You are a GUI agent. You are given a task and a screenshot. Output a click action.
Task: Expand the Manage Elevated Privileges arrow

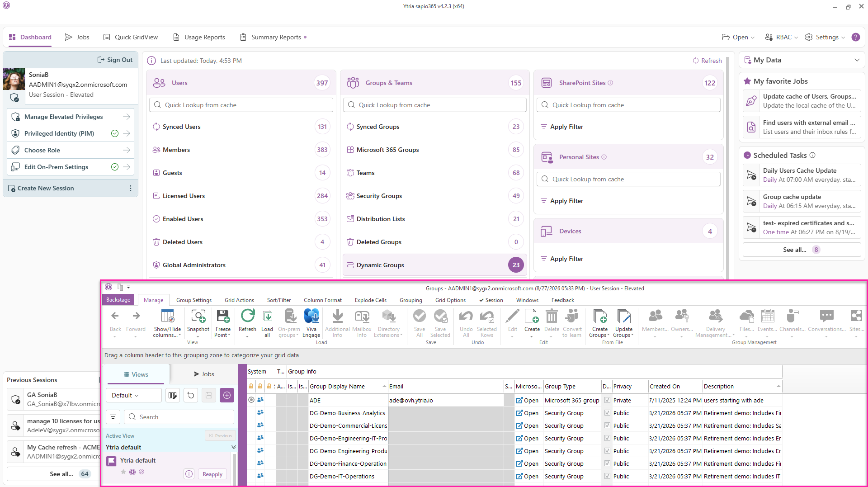click(127, 117)
